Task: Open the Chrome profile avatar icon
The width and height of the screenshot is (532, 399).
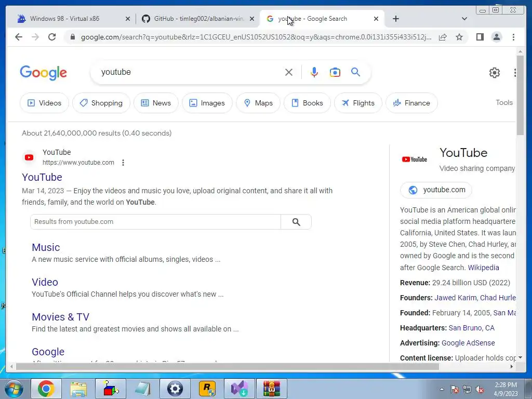Action: [x=496, y=37]
